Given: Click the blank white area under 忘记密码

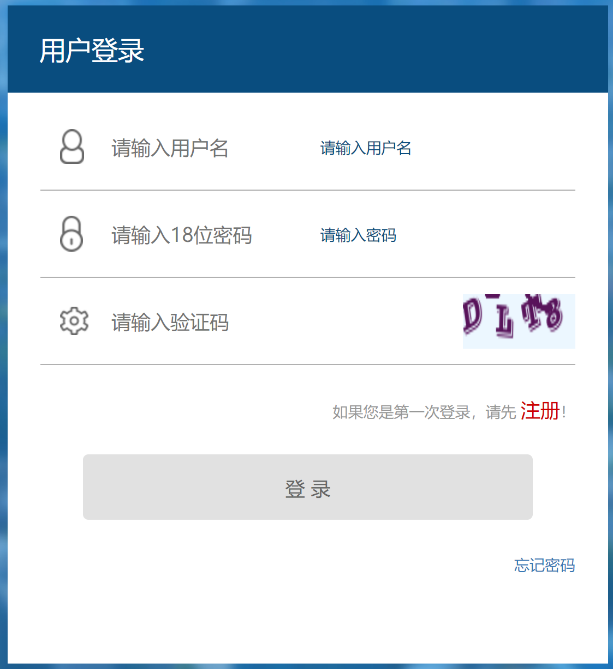Looking at the screenshot, I should click(x=308, y=619).
